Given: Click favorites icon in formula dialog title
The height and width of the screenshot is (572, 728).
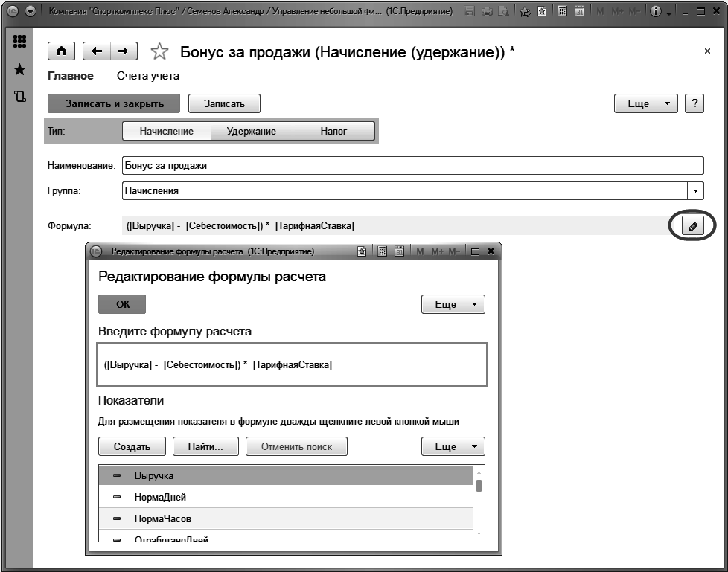Looking at the screenshot, I should [x=362, y=251].
